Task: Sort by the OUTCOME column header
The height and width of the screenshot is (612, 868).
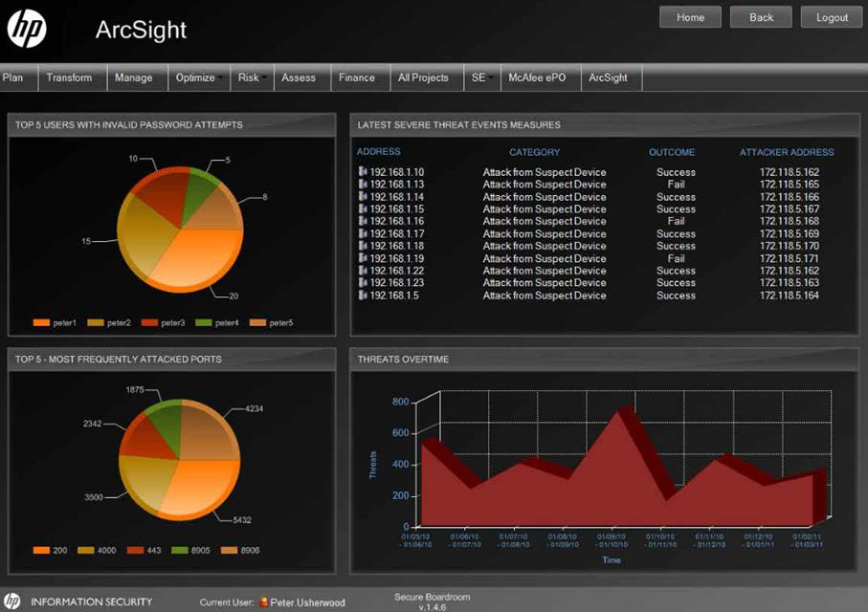Action: click(672, 152)
